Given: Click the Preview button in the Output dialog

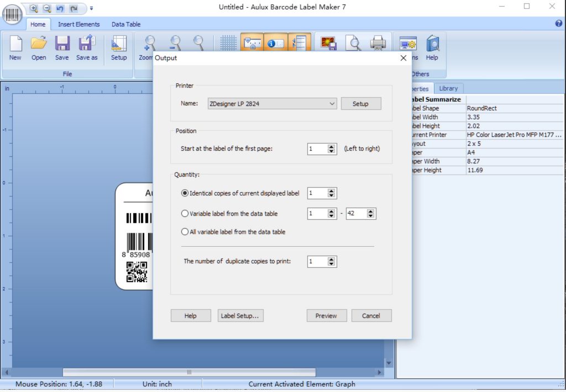Looking at the screenshot, I should (326, 315).
